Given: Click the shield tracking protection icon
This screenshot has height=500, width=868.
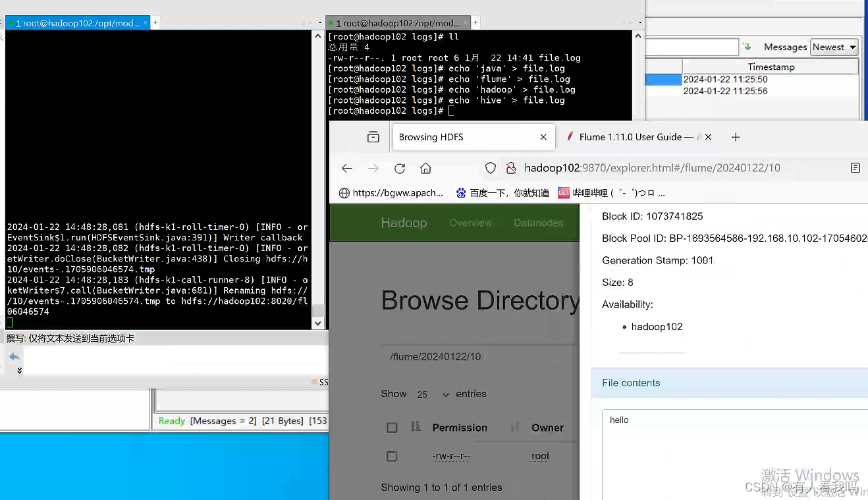Looking at the screenshot, I should tap(491, 168).
